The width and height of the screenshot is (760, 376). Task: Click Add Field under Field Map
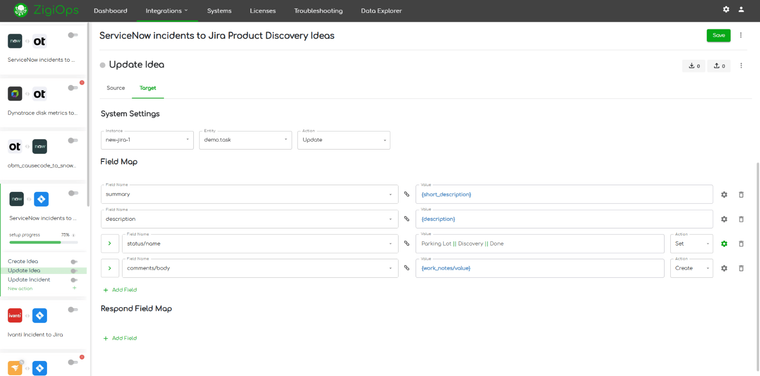[x=121, y=290]
